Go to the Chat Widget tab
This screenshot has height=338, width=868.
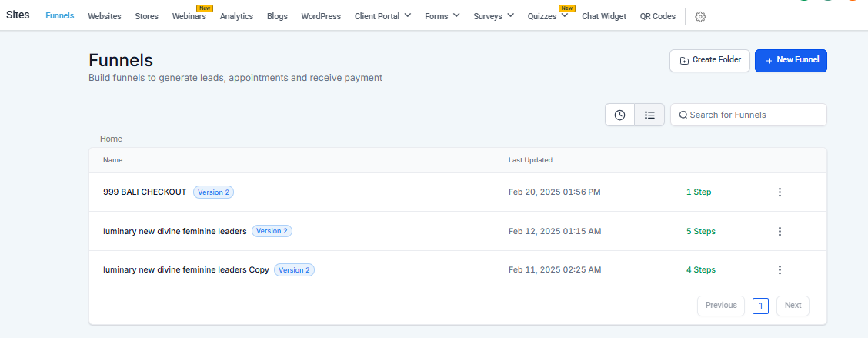point(604,16)
